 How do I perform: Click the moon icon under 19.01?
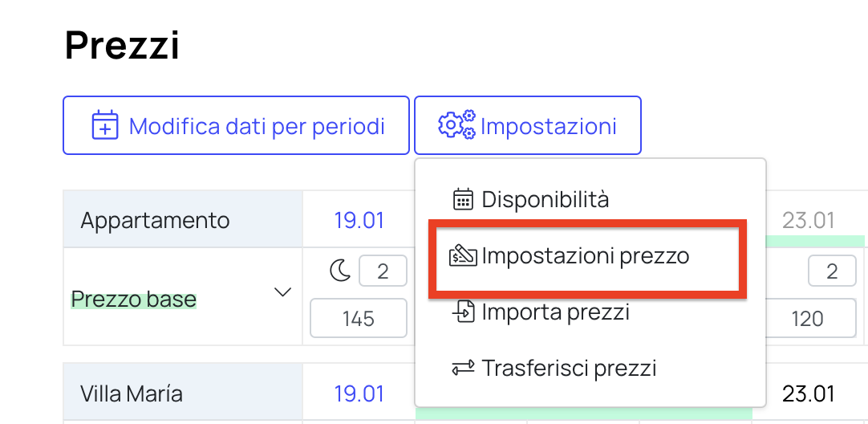341,271
